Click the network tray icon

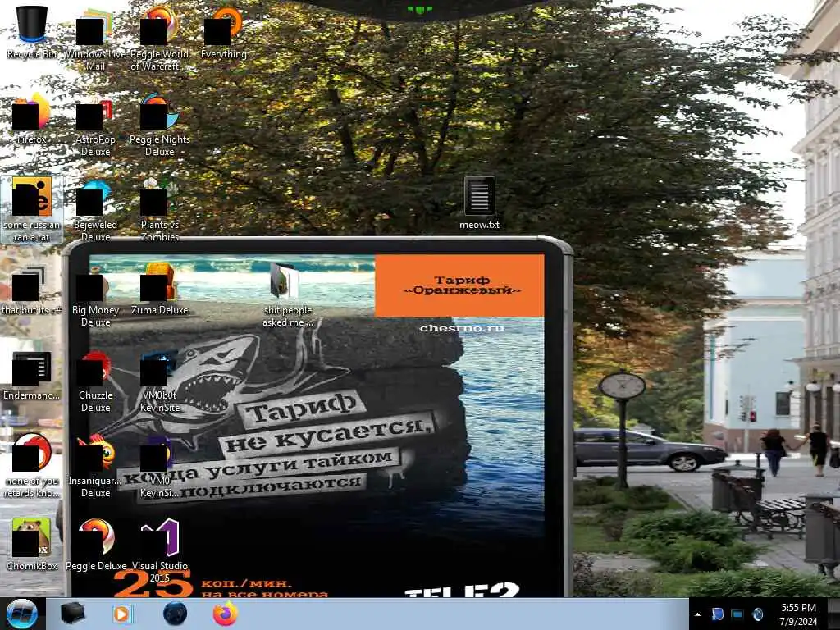[x=737, y=614]
